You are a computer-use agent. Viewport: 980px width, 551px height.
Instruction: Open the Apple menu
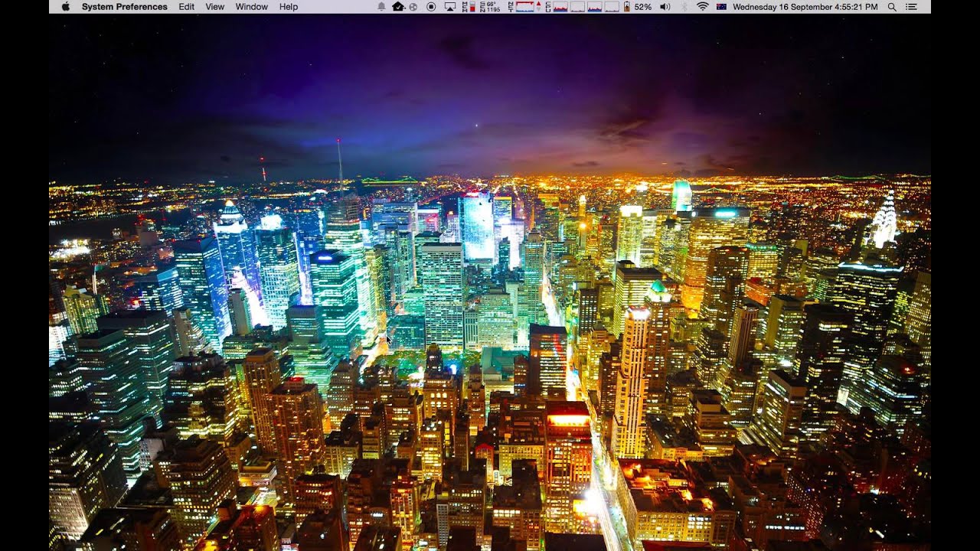point(65,7)
